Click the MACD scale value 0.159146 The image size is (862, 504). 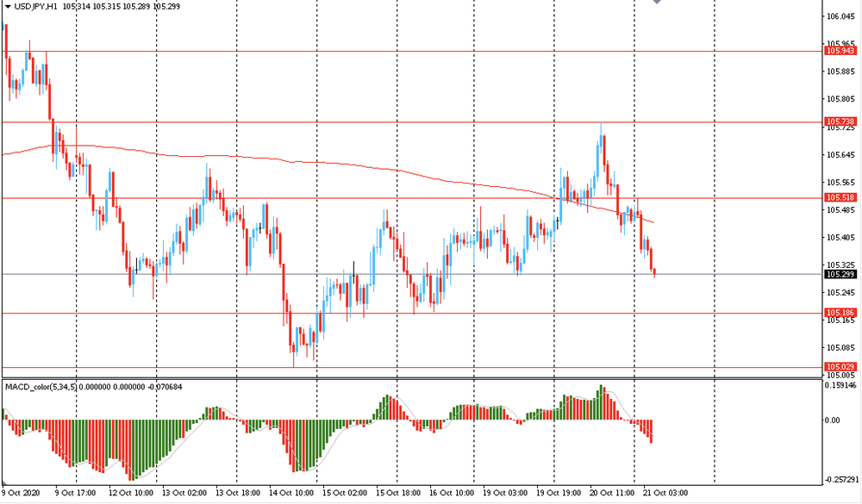click(840, 386)
